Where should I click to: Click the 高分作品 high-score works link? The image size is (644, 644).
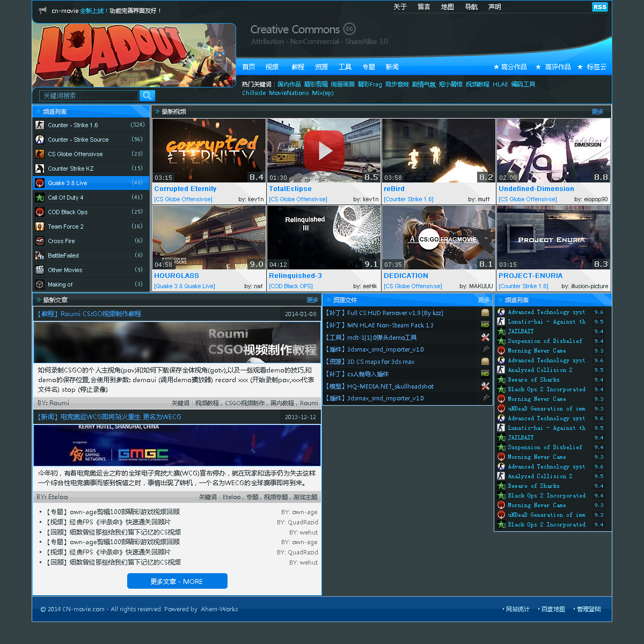(510, 67)
